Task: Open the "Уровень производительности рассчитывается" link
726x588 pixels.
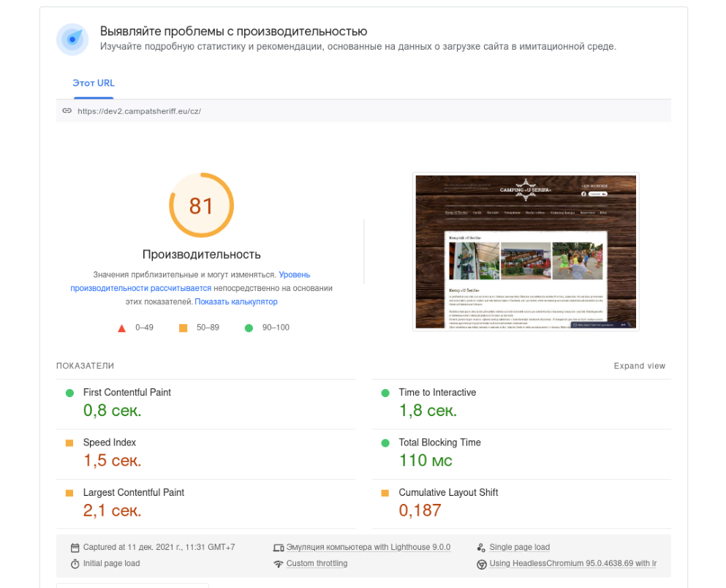Action: (x=190, y=282)
